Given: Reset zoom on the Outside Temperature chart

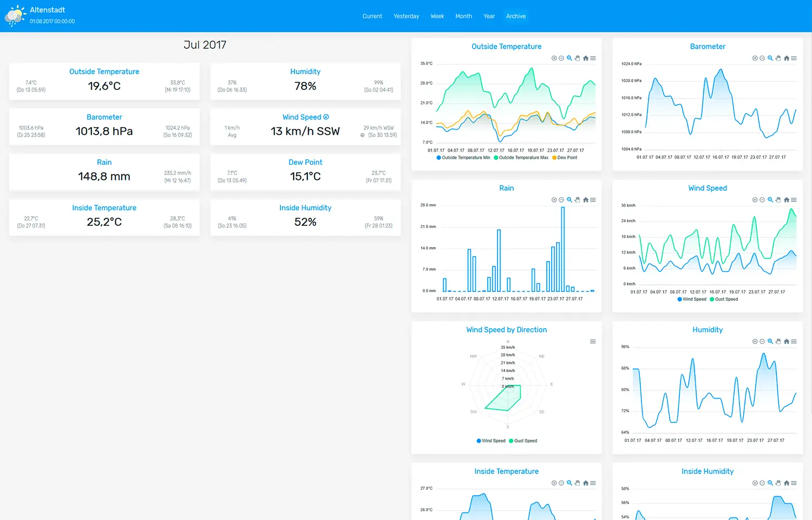Looking at the screenshot, I should click(x=586, y=58).
